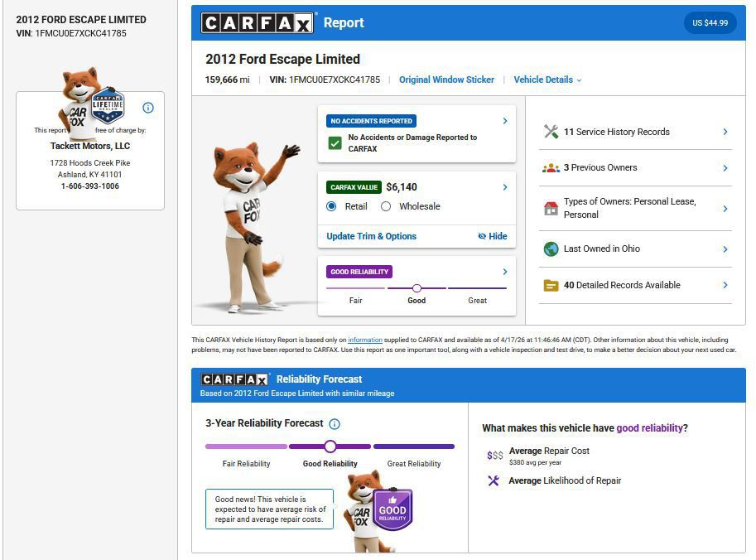This screenshot has height=560, width=756.
Task: Click the globe Last Owned icon
Action: pyautogui.click(x=551, y=249)
